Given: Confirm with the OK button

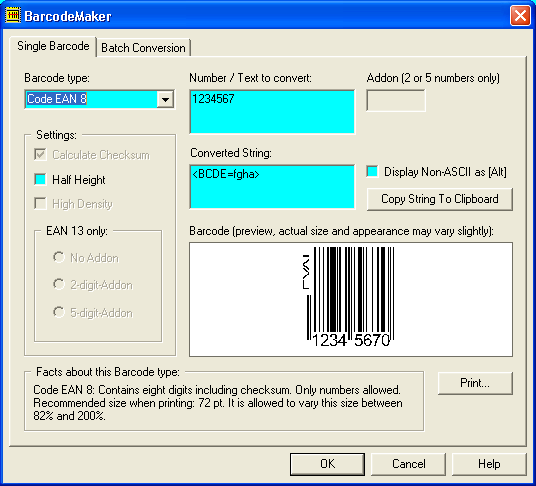Looking at the screenshot, I should click(x=327, y=464).
